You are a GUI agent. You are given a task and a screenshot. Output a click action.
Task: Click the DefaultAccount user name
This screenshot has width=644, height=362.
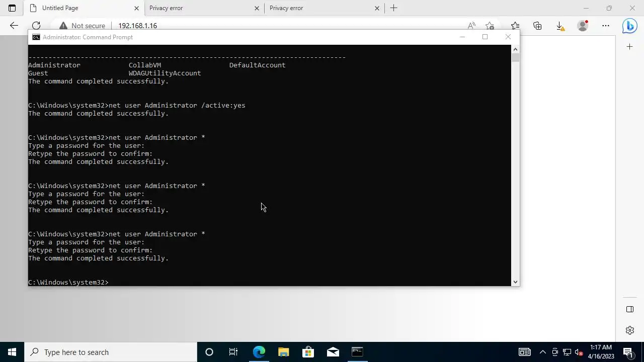click(x=257, y=65)
